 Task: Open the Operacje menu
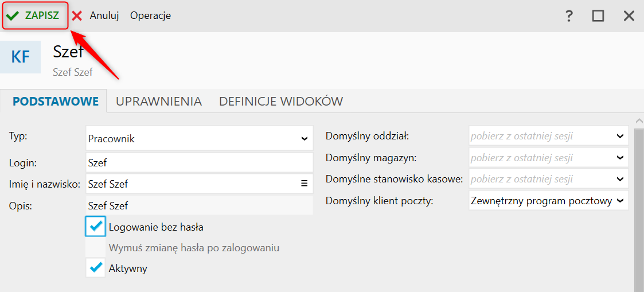click(150, 15)
